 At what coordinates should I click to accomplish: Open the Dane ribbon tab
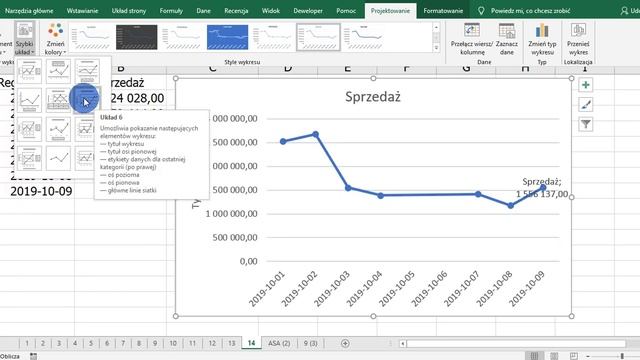[x=203, y=11]
